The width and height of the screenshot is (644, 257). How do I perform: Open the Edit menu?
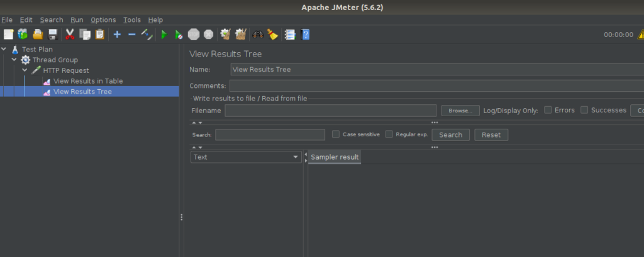pyautogui.click(x=26, y=19)
